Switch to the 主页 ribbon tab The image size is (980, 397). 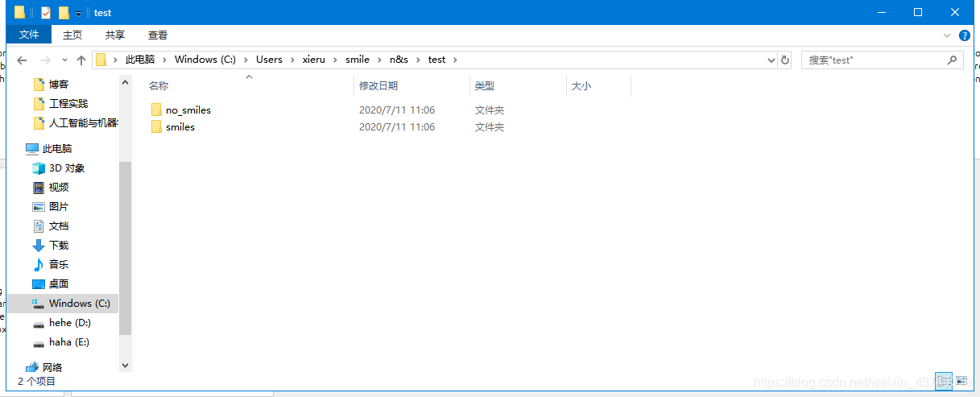coord(72,35)
